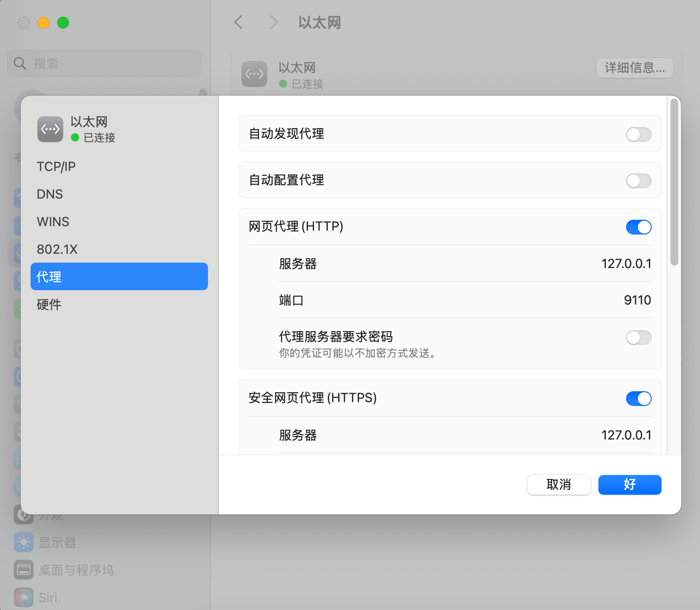700x610 pixels.
Task: Disable 安全网页代理 (HTTPS) toggle
Action: pyautogui.click(x=639, y=398)
